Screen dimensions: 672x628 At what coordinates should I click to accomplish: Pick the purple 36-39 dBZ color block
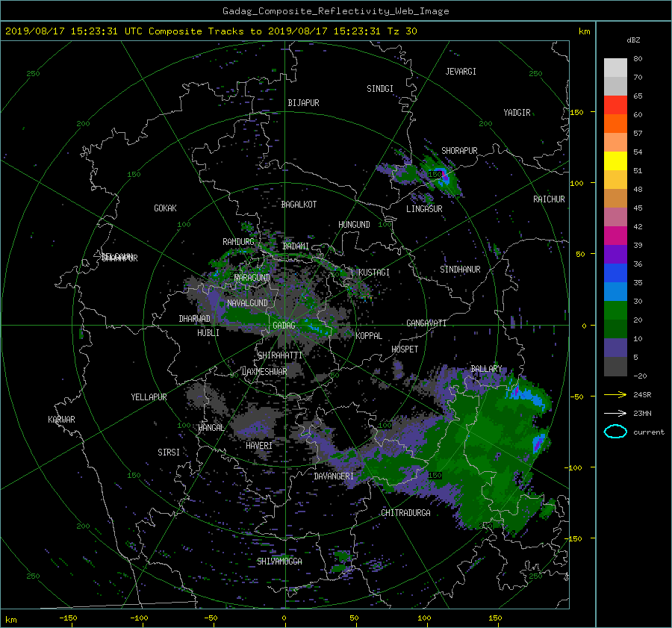click(x=615, y=254)
